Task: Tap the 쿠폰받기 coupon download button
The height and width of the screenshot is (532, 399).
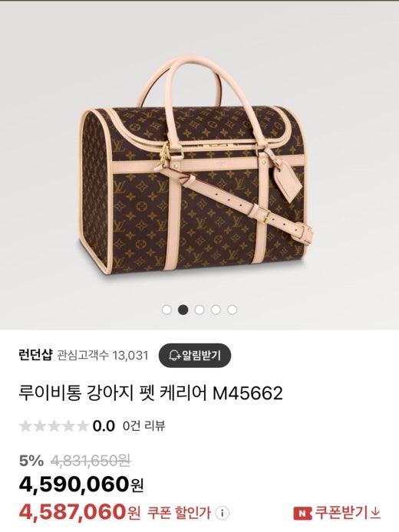Action: tap(337, 513)
